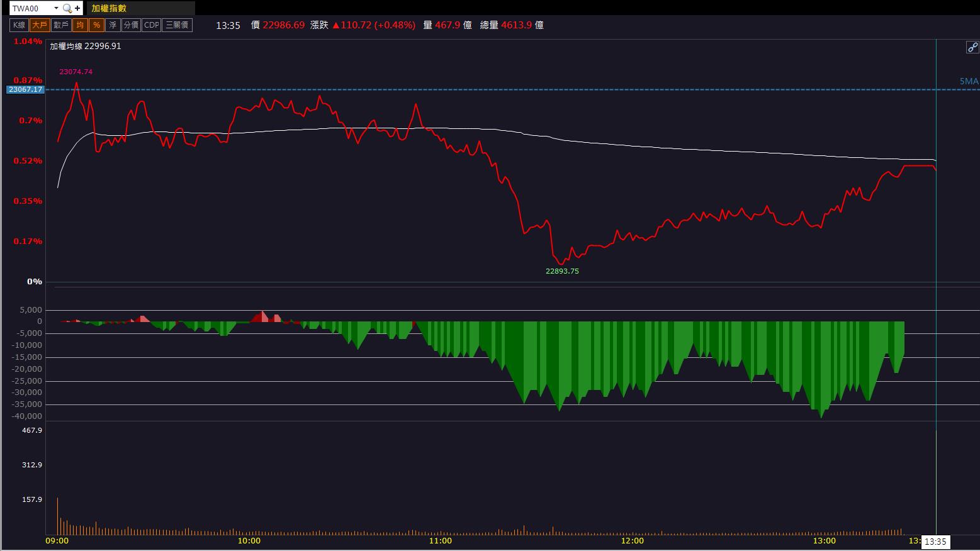
Task: Click the 22893.75 low price label
Action: [562, 271]
